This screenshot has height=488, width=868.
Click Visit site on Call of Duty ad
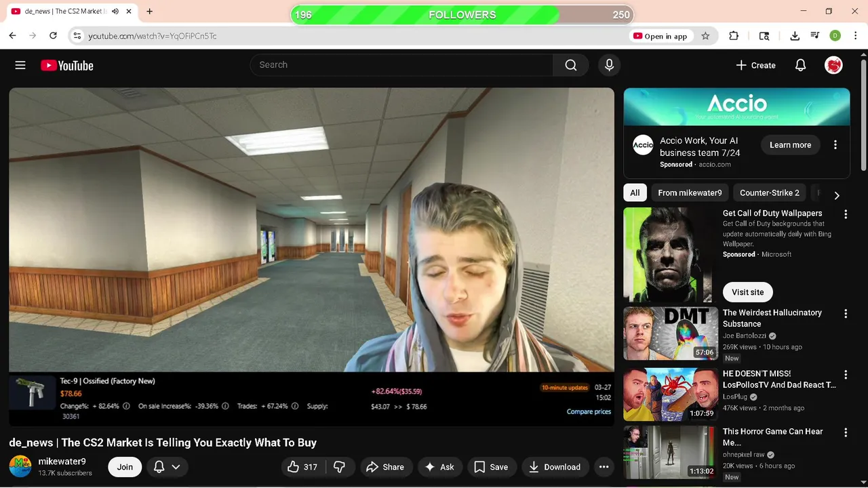coord(747,292)
